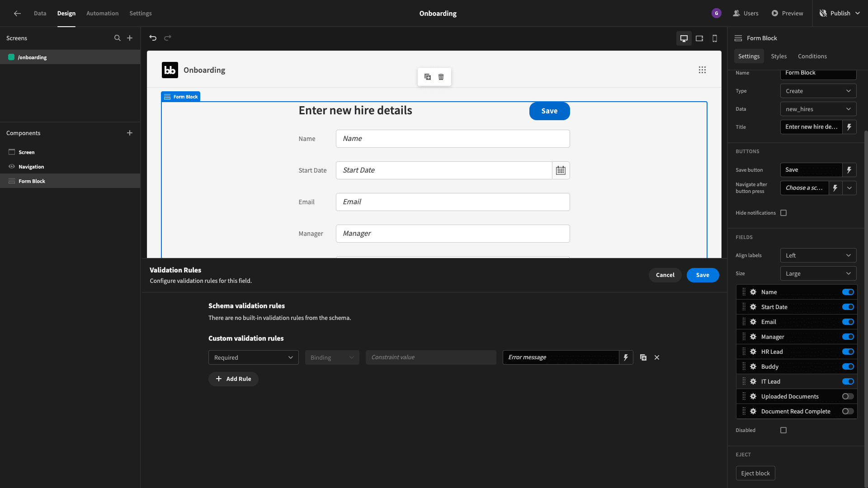
Task: Switch to desktop preview mode
Action: [684, 38]
